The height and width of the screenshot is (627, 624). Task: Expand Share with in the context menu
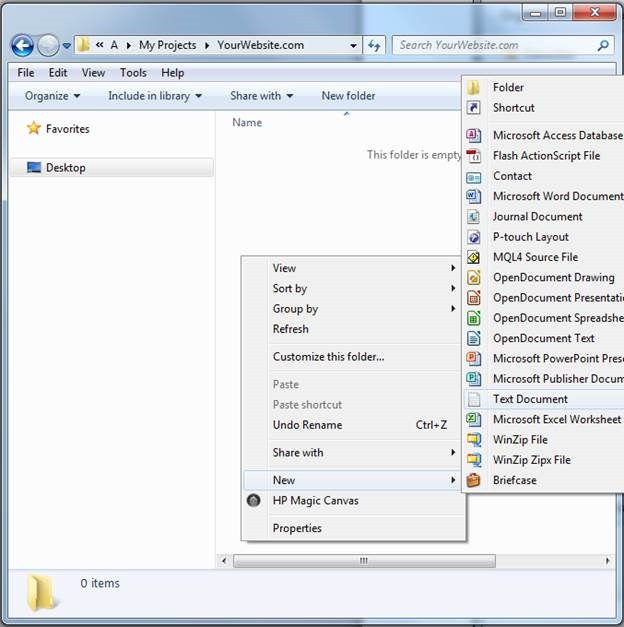354,453
